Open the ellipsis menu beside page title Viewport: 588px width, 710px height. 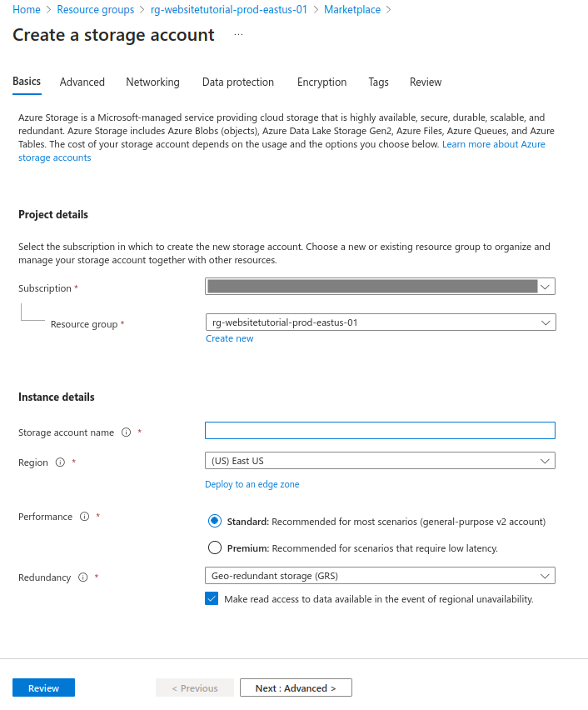238,35
